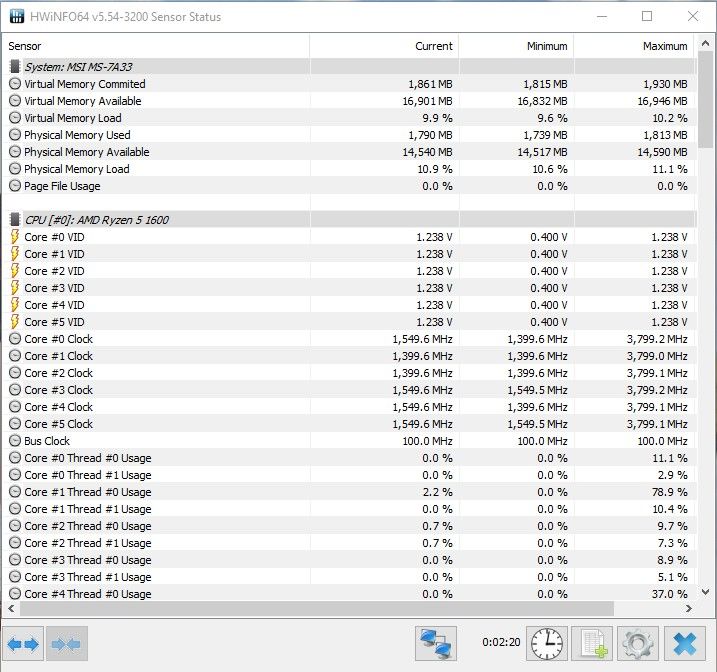Maximize the HWiNFO64 Sensor Status window
Screen dimensions: 717x672
point(647,16)
